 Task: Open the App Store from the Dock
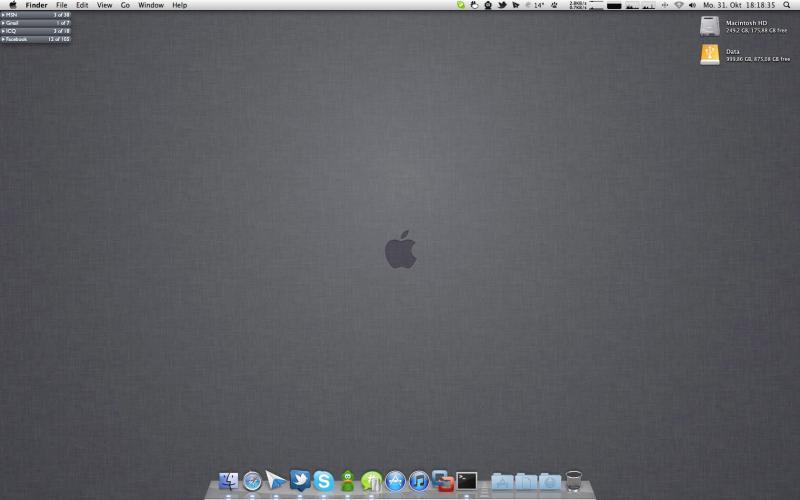(x=395, y=481)
